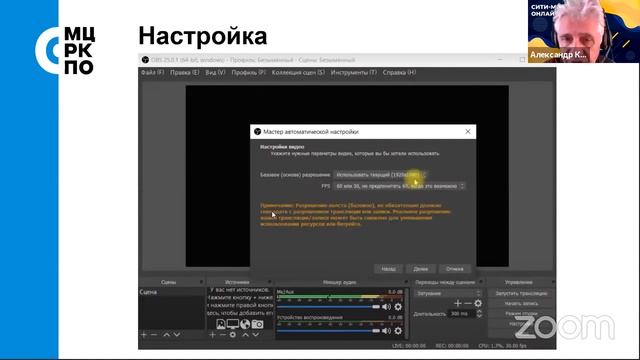This screenshot has width=640, height=360.
Task: Click the Запустить трансляцию button
Action: [521, 293]
